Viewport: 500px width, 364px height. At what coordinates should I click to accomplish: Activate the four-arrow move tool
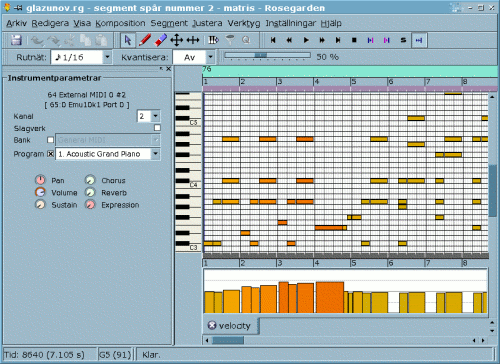coord(177,40)
